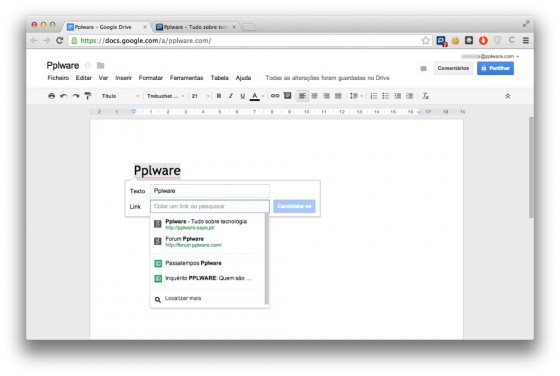The height and width of the screenshot is (376, 560).
Task: Open the line spacing dropdown
Action: (356, 96)
